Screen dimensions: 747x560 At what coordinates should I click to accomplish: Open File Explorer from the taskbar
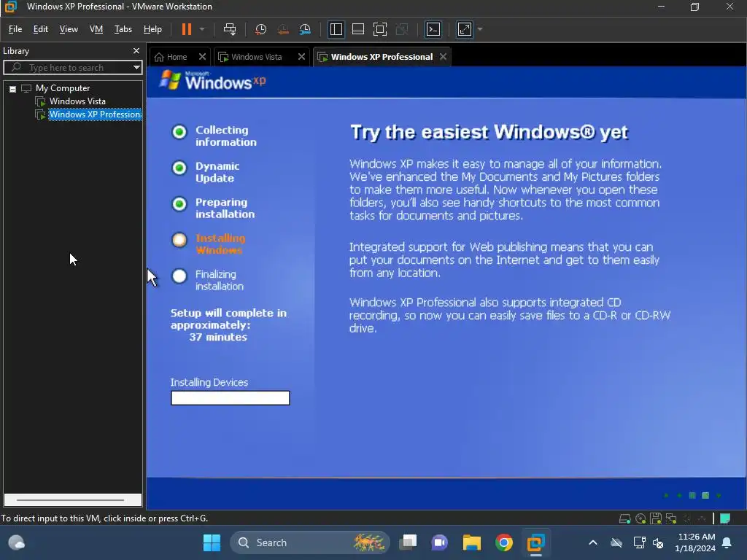point(472,542)
